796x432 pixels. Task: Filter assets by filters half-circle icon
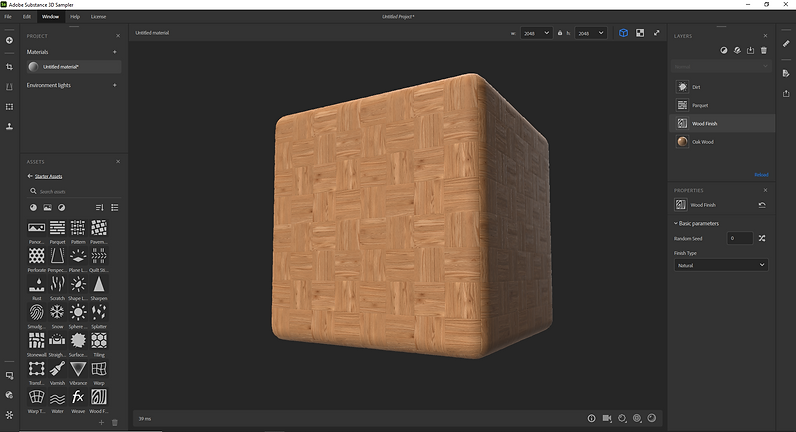pos(61,208)
